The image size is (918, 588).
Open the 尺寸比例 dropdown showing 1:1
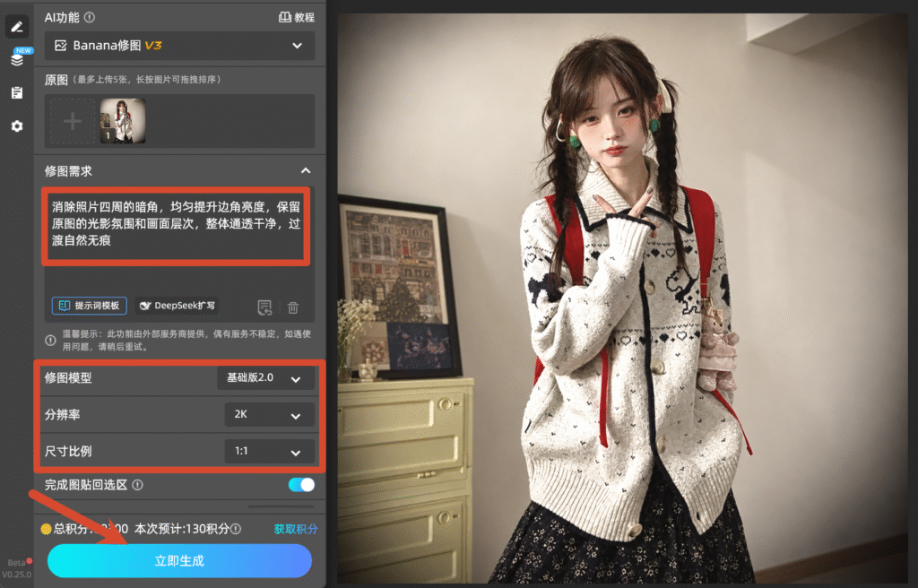pos(269,452)
